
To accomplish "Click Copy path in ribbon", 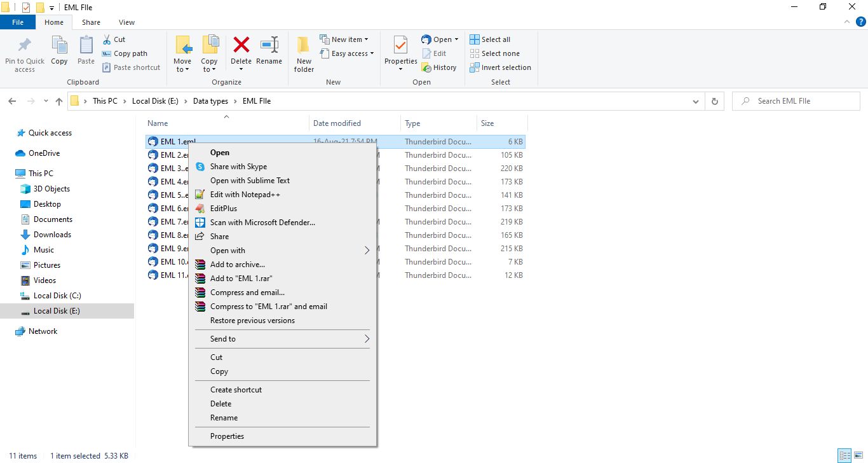I will pyautogui.click(x=125, y=53).
